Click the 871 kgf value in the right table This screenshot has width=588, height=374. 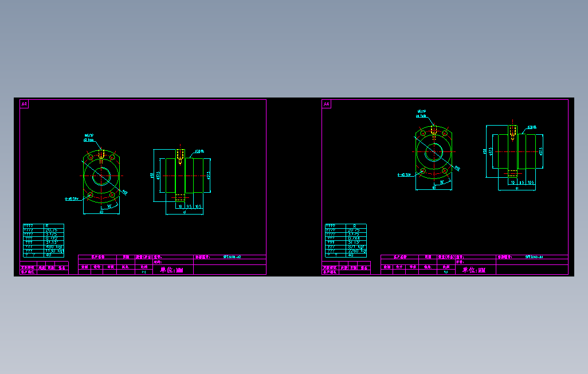pyautogui.click(x=355, y=247)
